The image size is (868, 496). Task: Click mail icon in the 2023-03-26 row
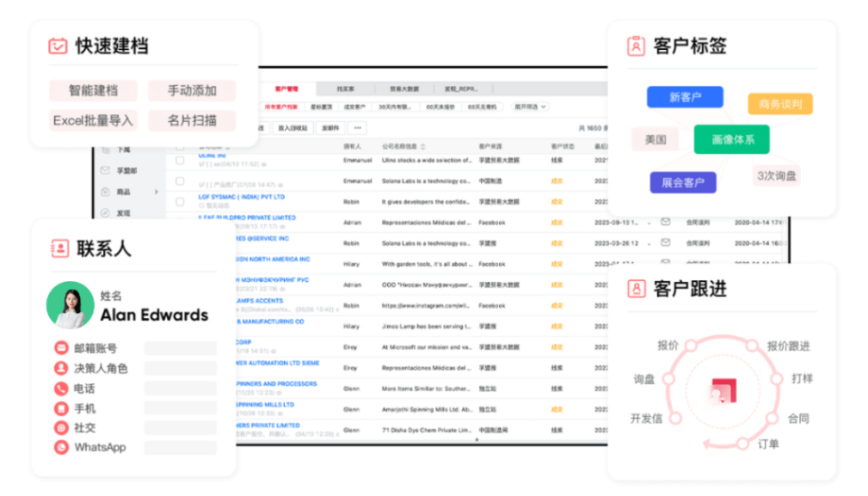665,242
